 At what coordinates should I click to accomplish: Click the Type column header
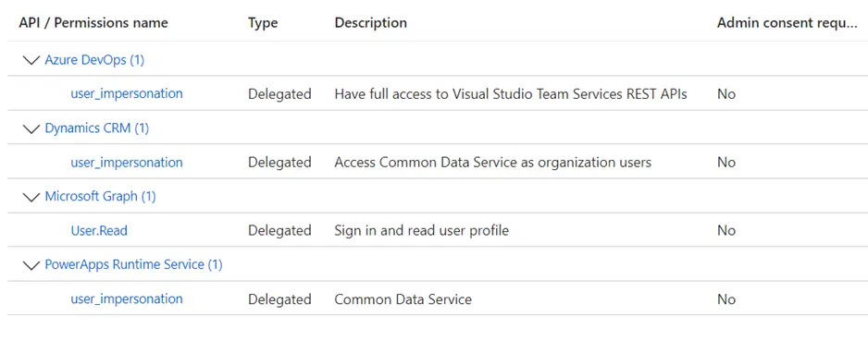[x=263, y=23]
